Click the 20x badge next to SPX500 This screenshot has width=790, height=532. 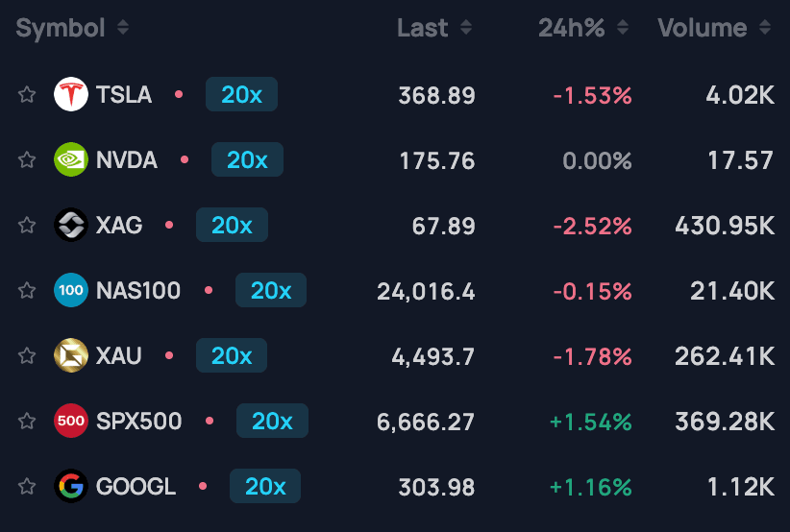coord(272,422)
